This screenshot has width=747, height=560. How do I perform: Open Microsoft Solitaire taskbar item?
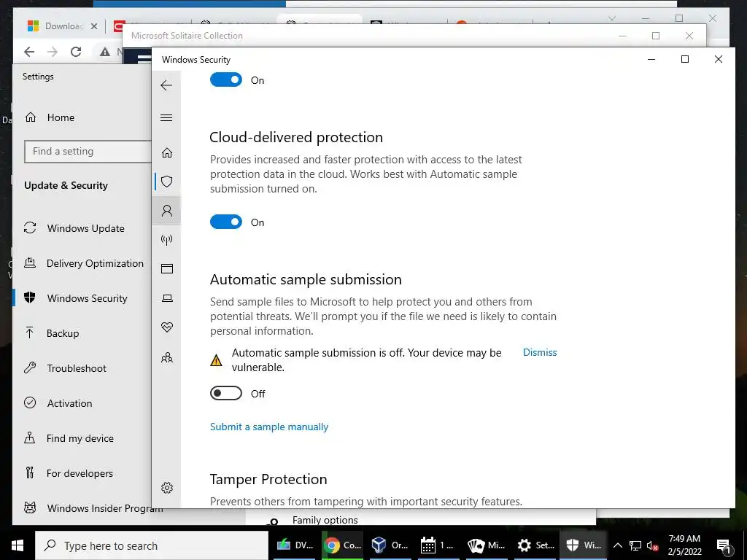[x=487, y=545]
